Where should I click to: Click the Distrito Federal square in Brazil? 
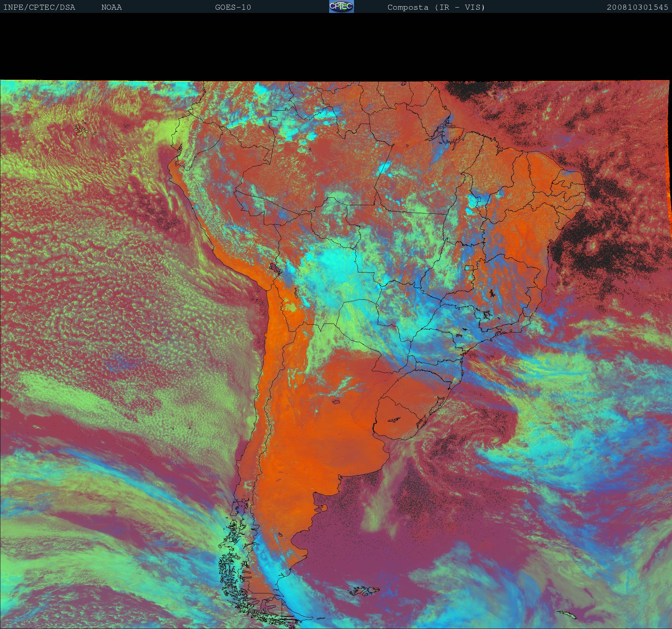pos(468,268)
